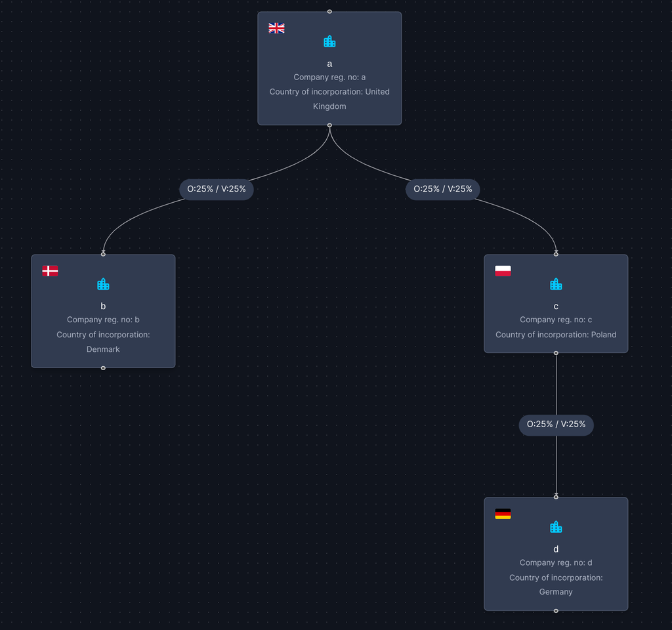The height and width of the screenshot is (630, 672).
Task: Click the top connector handle of node a
Action: (x=329, y=12)
